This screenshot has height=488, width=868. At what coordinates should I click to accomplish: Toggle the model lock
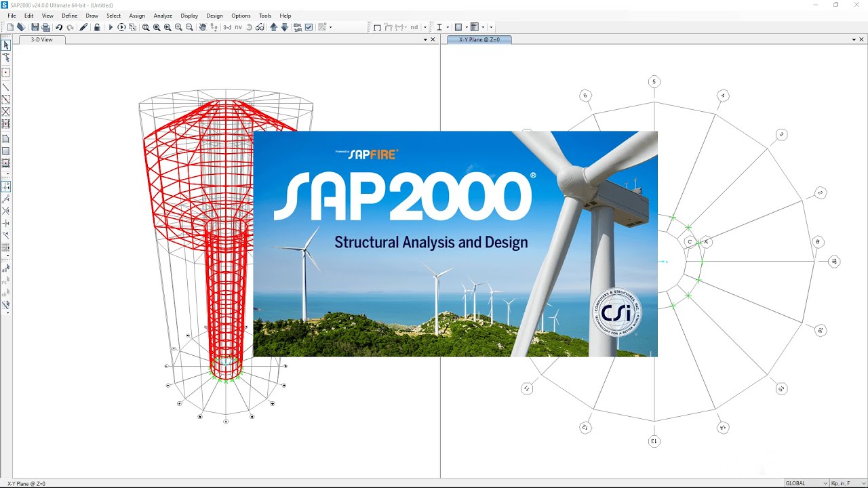coord(97,27)
